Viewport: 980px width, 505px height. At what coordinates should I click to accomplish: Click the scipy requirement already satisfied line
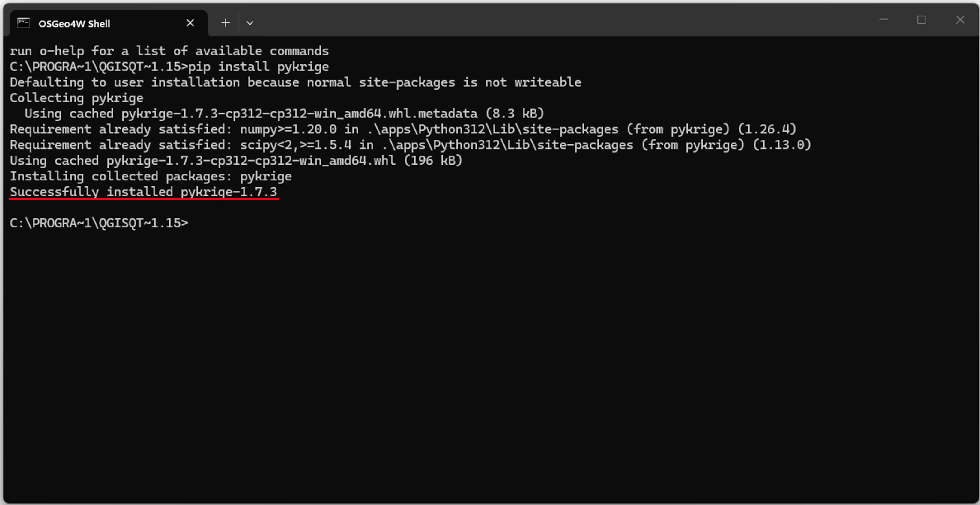(x=410, y=145)
